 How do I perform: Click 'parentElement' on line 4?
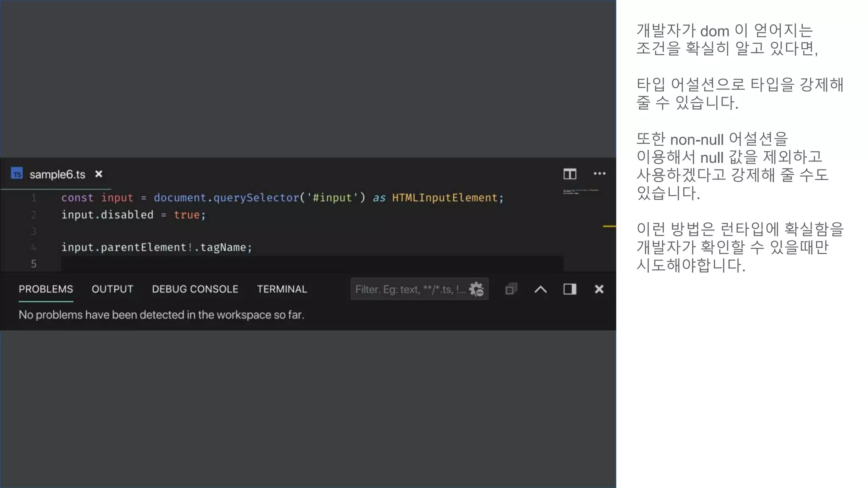143,247
